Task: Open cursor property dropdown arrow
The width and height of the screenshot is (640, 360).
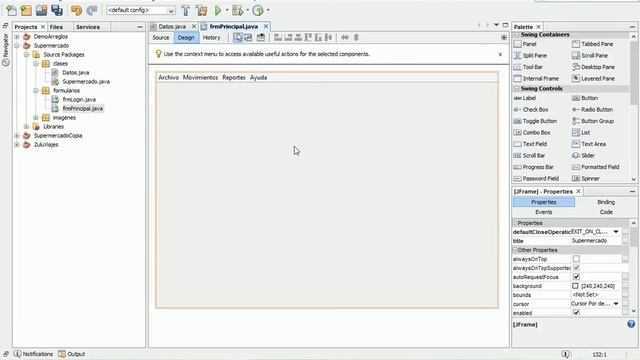Action: pyautogui.click(x=616, y=304)
